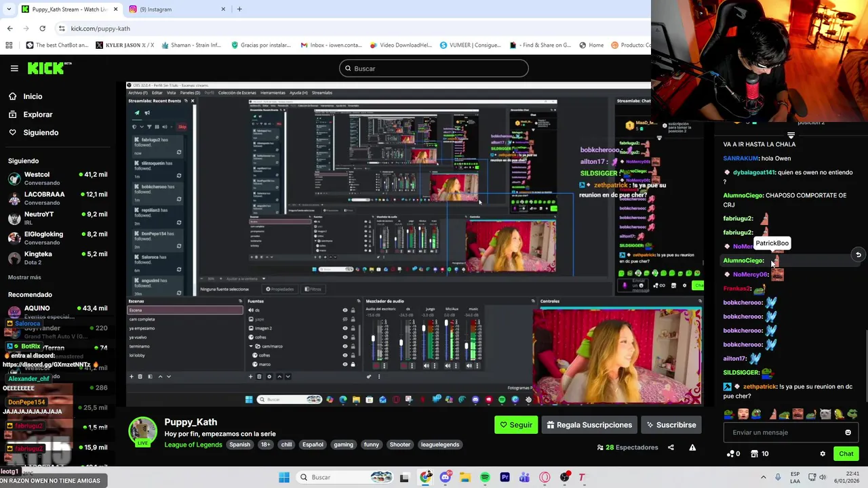Expand followed channels with Mostrar más

[24, 277]
